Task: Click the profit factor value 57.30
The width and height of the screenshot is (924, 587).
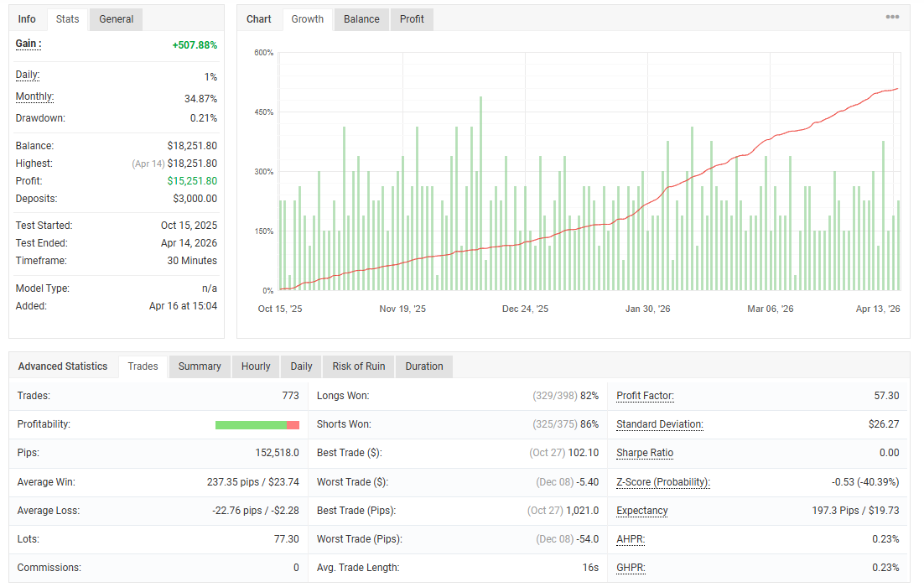Action: [886, 396]
